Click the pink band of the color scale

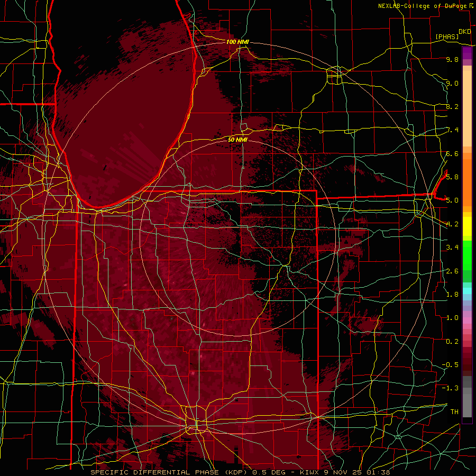click(467, 321)
